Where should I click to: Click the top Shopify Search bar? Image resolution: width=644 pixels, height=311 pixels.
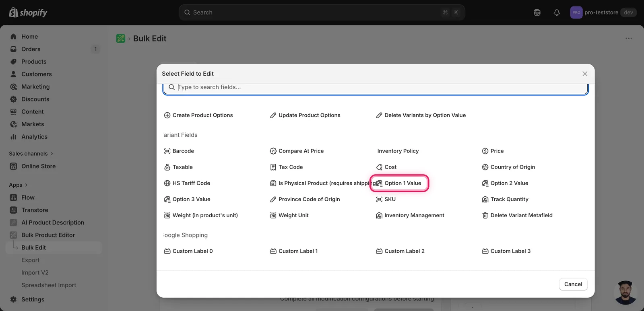(322, 12)
